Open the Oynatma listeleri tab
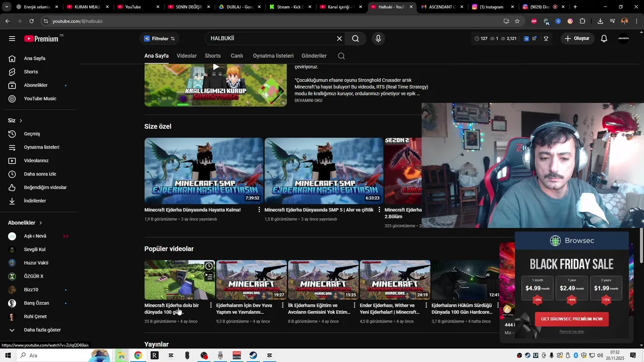Image resolution: width=644 pixels, height=362 pixels. point(273,56)
